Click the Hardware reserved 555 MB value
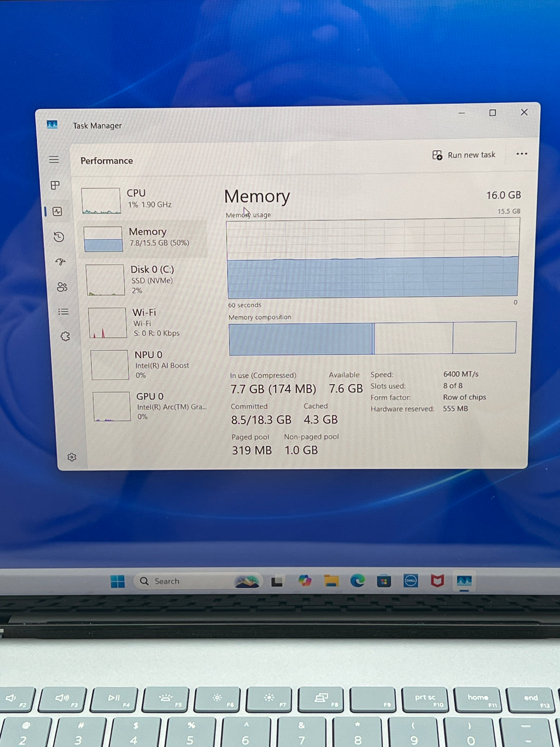Image resolution: width=560 pixels, height=747 pixels. click(456, 409)
